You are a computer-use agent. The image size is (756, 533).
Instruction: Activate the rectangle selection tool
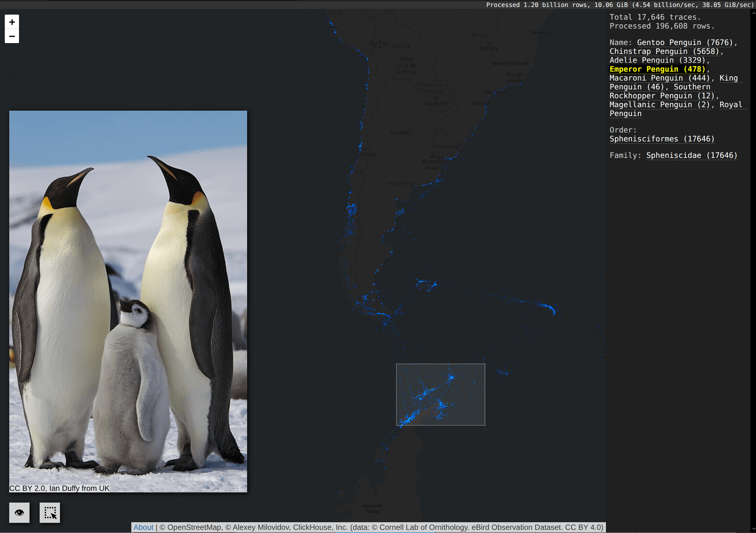pos(50,512)
